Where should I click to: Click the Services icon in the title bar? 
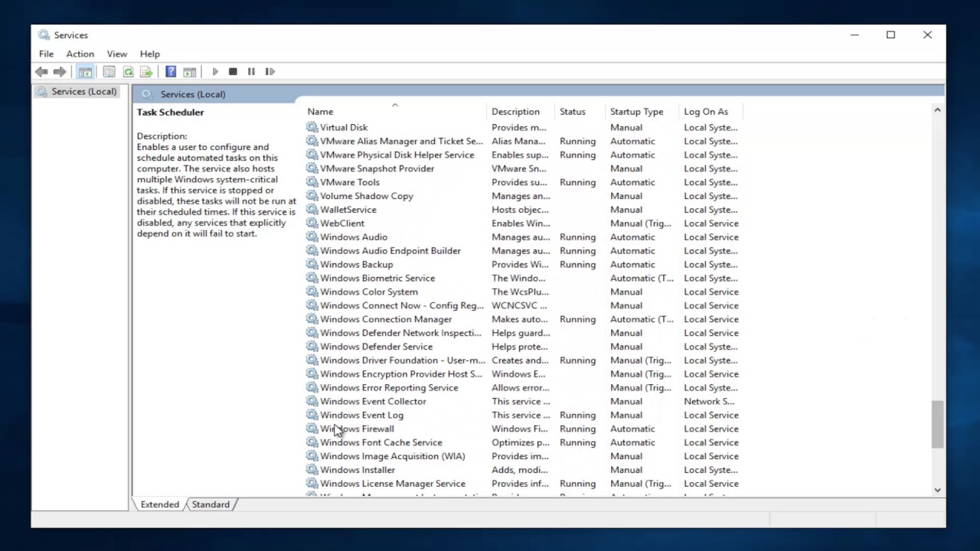point(44,35)
